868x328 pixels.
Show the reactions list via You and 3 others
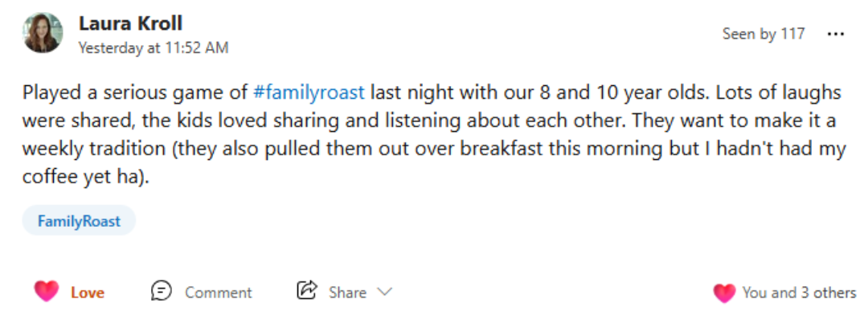(800, 293)
